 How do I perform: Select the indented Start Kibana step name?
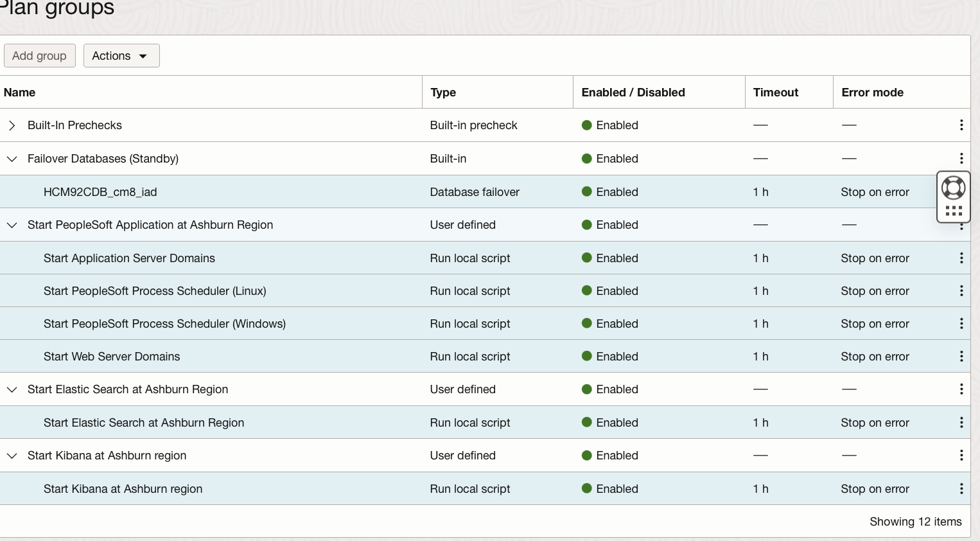coord(123,489)
